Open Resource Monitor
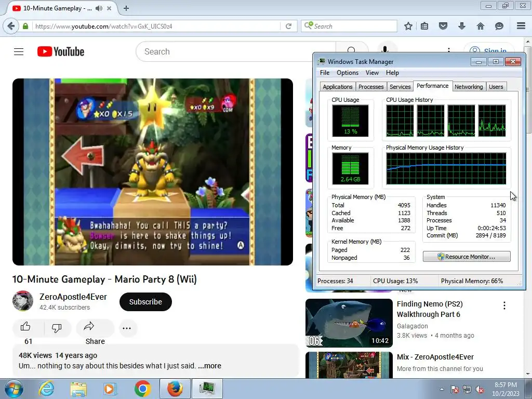Viewport: 532px width, 399px height. click(467, 257)
